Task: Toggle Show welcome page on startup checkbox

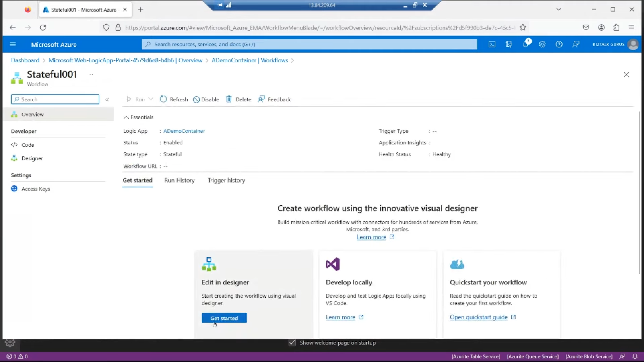Action: pyautogui.click(x=292, y=343)
